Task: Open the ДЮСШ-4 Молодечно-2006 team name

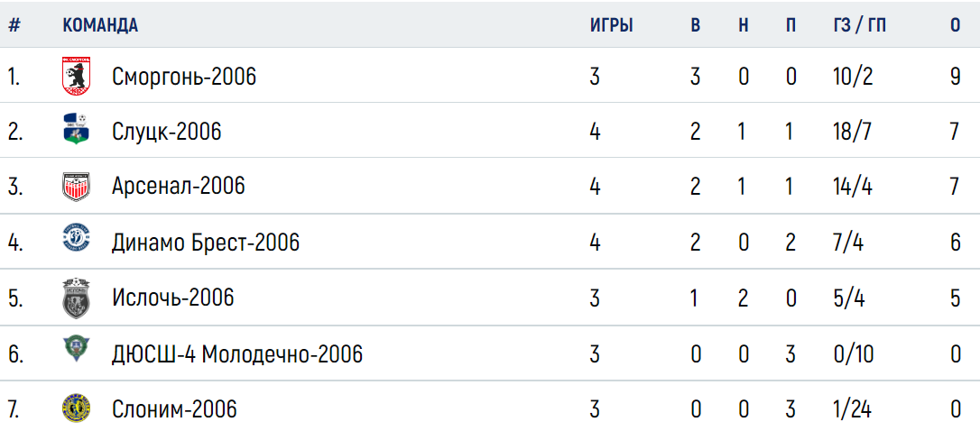Action: coord(237,354)
